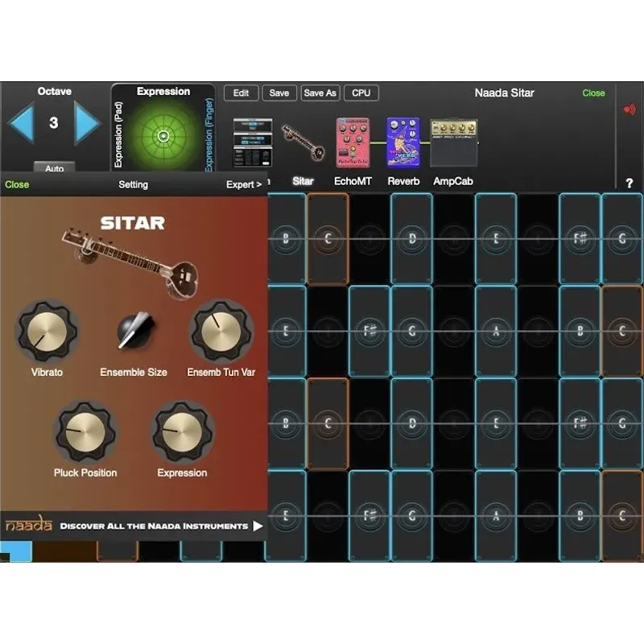Play the orange C pad in top row
Image resolution: width=644 pixels, height=644 pixels.
tap(328, 238)
